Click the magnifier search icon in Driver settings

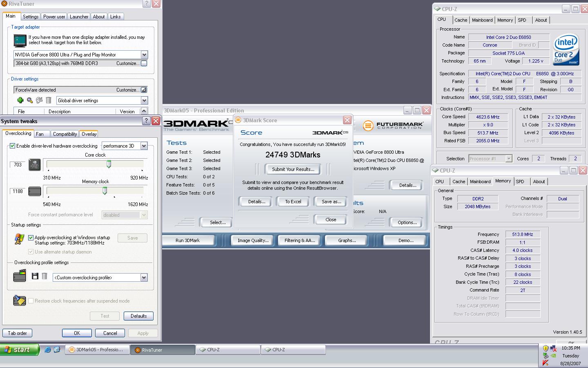30,100
